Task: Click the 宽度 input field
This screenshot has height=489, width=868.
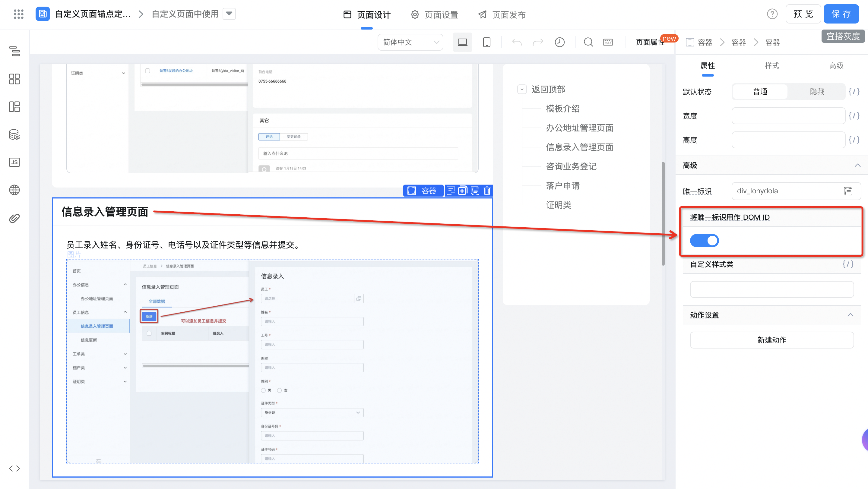Action: [788, 116]
